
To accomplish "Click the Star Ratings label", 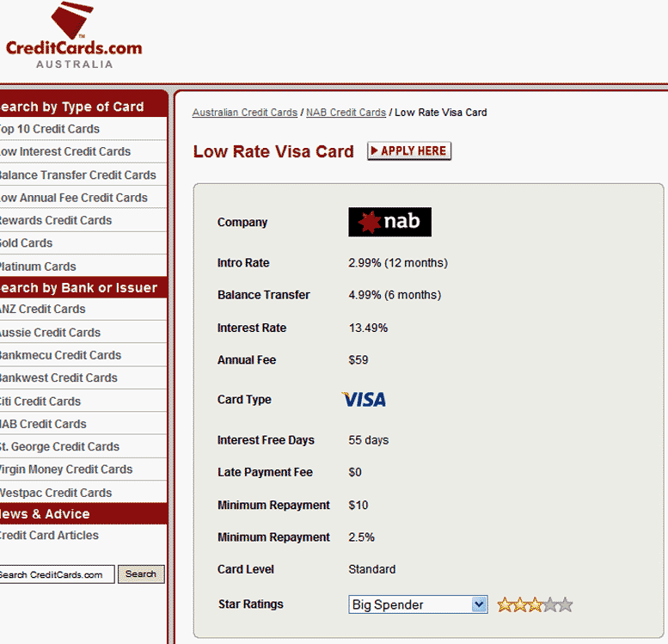I will point(250,604).
